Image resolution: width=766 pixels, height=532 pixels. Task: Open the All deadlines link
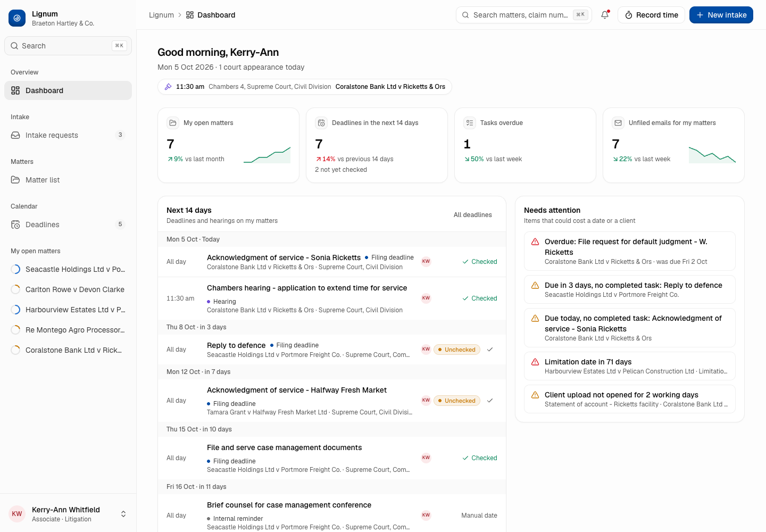coord(473,215)
